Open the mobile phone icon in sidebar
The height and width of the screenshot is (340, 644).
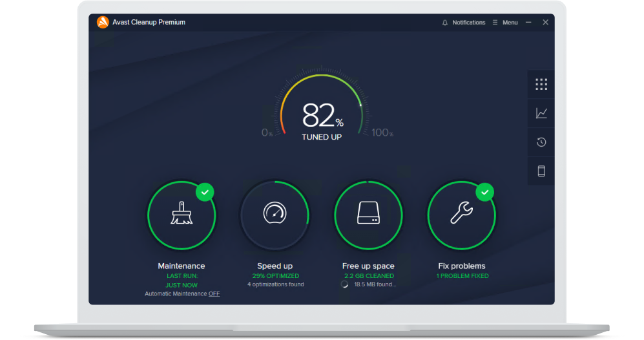[541, 171]
